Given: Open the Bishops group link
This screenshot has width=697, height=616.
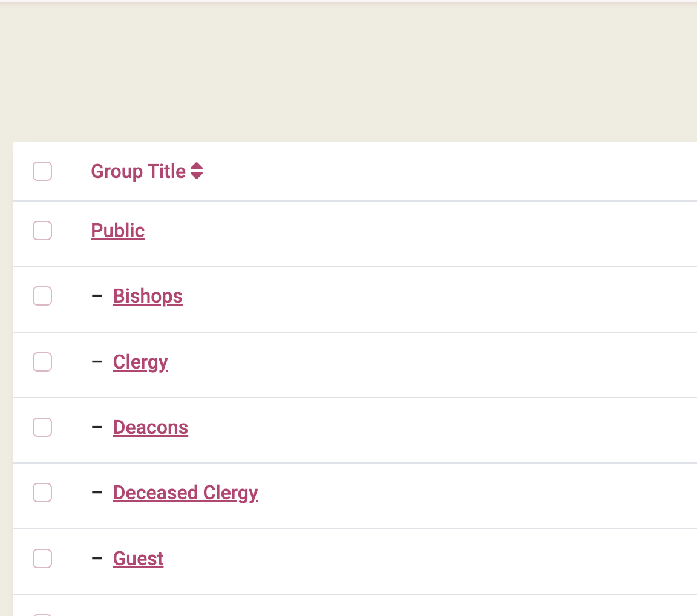Looking at the screenshot, I should 148,297.
